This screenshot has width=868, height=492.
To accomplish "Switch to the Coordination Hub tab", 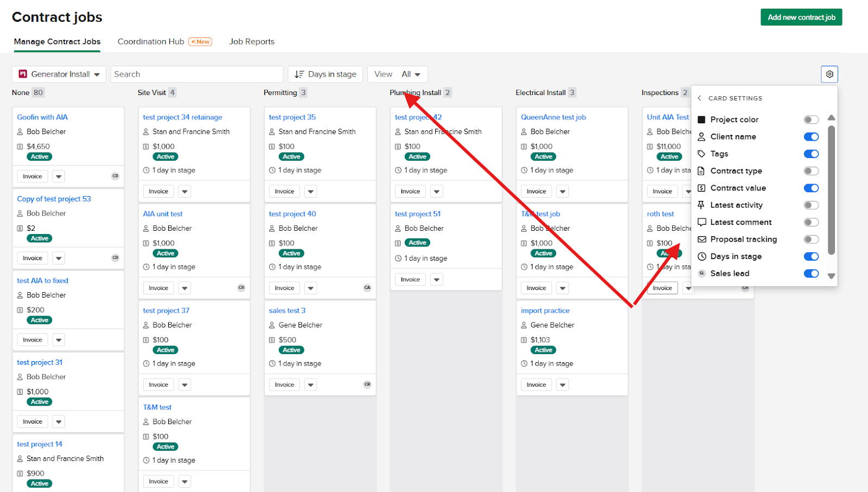I will (x=151, y=42).
